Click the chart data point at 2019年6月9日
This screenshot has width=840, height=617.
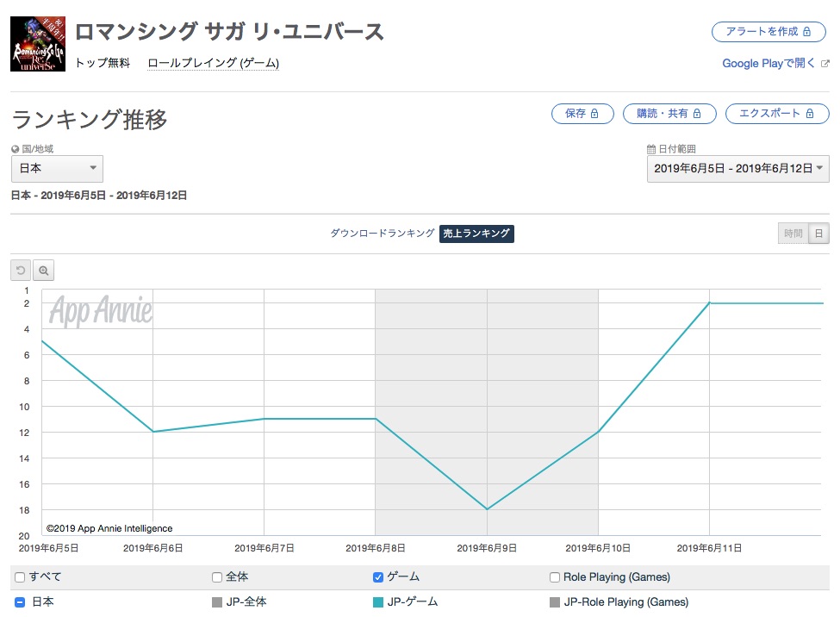pyautogui.click(x=487, y=509)
